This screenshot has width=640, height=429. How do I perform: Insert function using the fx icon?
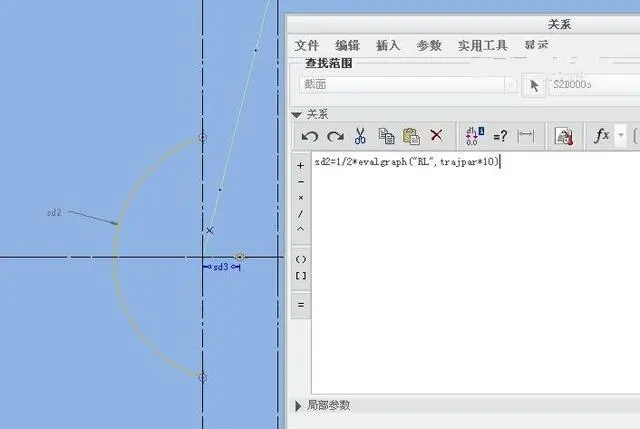pyautogui.click(x=602, y=135)
